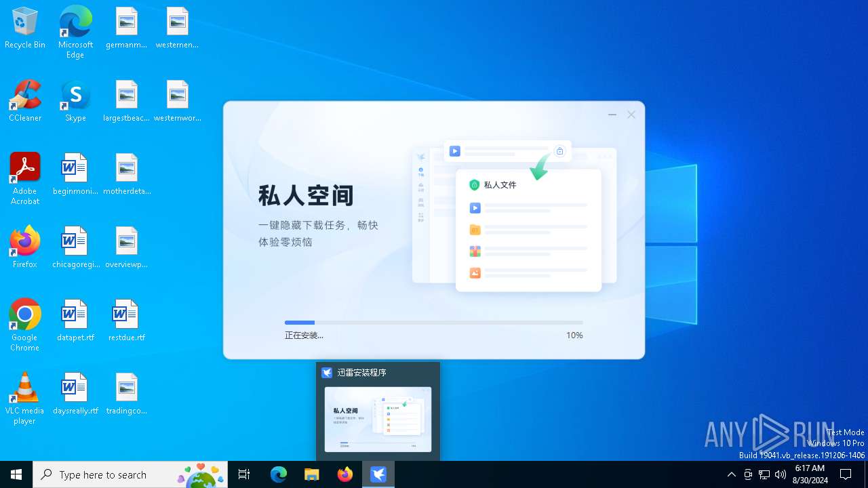868x488 pixels.
Task: Launch Microsoft Edge from desktop shortcut
Action: tap(75, 32)
